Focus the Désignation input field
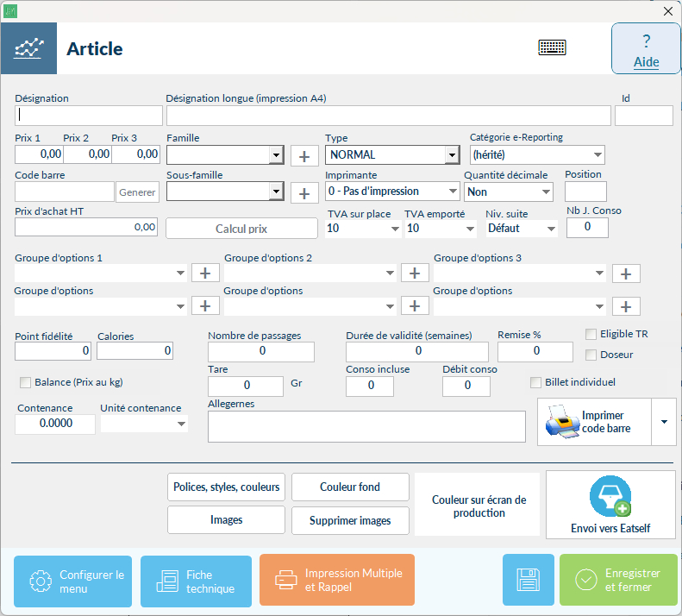Image resolution: width=682 pixels, height=616 pixels. pyautogui.click(x=89, y=116)
